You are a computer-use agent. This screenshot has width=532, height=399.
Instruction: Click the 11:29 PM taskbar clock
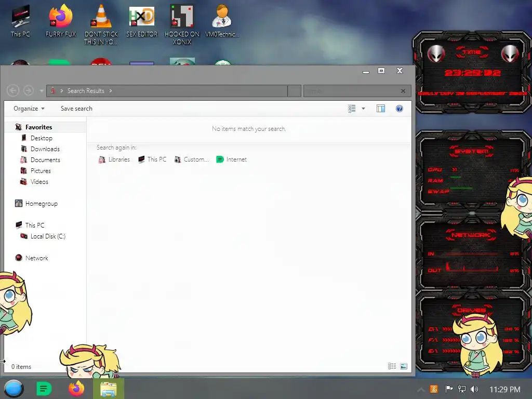click(505, 390)
